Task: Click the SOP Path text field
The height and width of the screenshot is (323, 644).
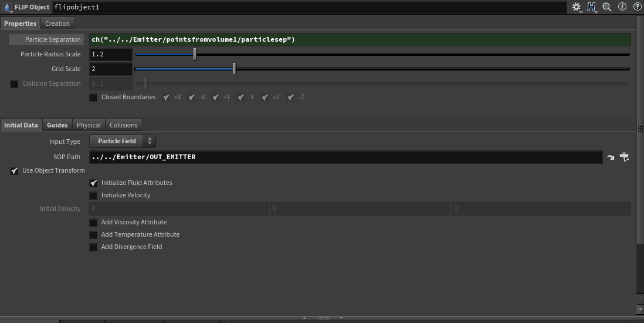Action: point(346,157)
